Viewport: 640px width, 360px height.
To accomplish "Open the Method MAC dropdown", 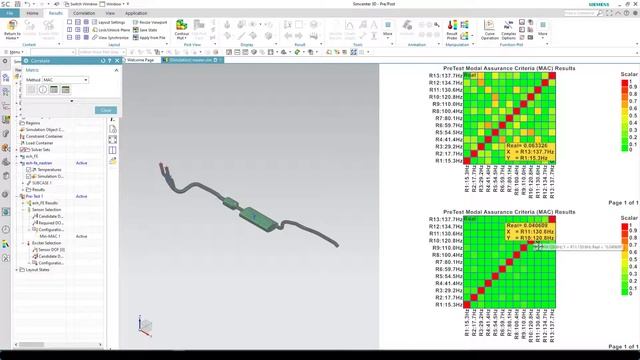I will tap(65, 80).
